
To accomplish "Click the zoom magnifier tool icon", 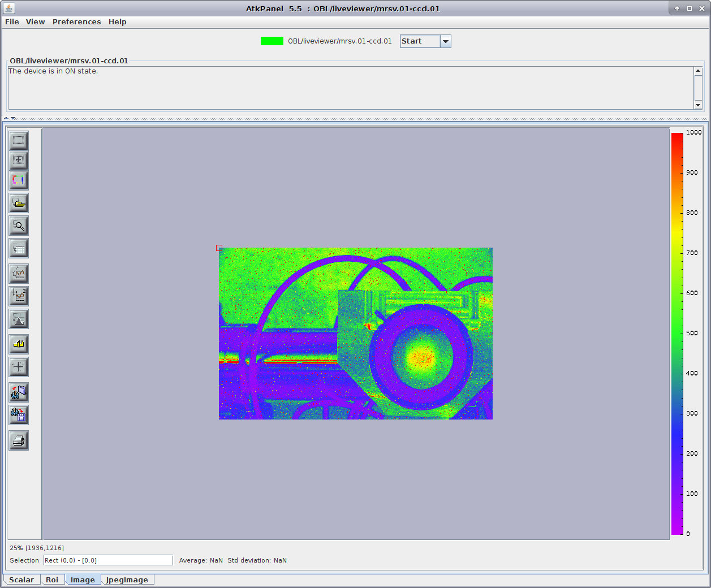I will (19, 226).
